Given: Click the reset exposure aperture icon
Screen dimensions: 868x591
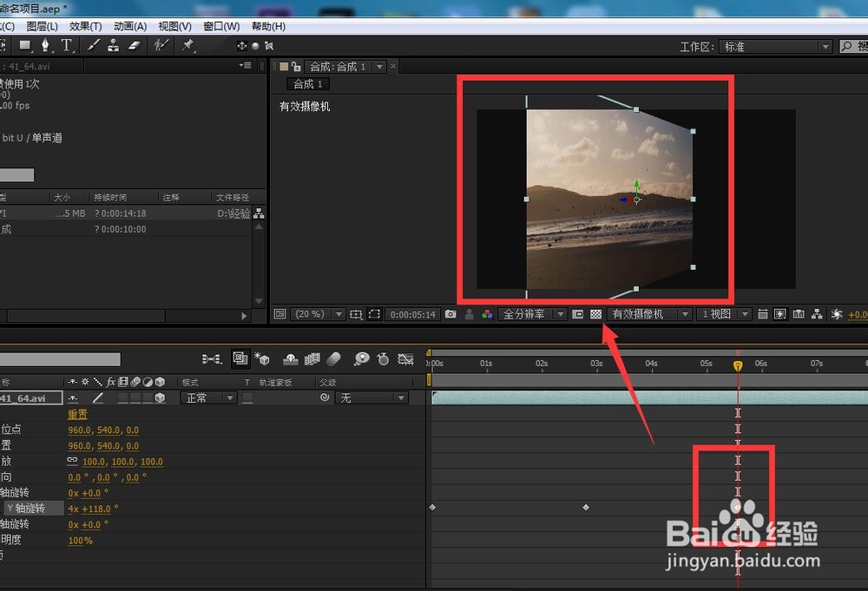Looking at the screenshot, I should (837, 314).
